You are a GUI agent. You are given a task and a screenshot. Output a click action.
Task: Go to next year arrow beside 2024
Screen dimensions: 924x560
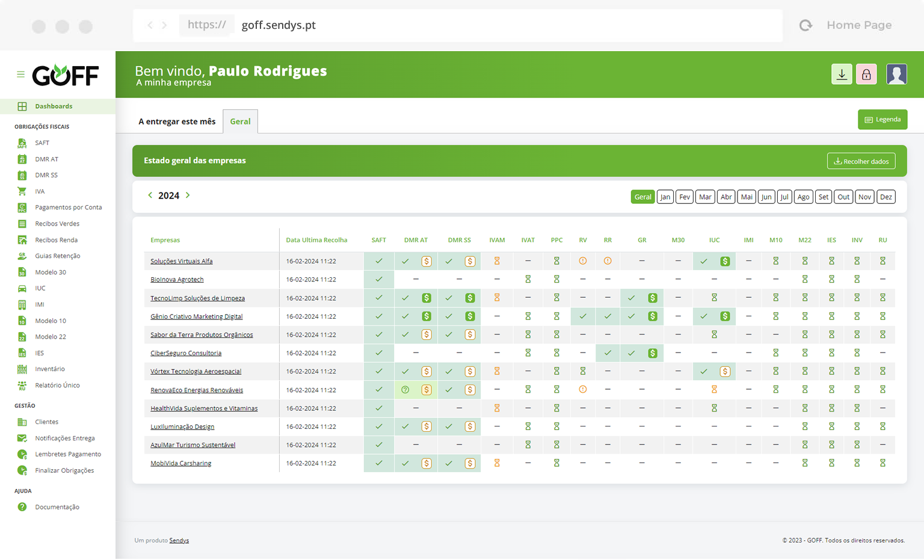click(x=188, y=195)
